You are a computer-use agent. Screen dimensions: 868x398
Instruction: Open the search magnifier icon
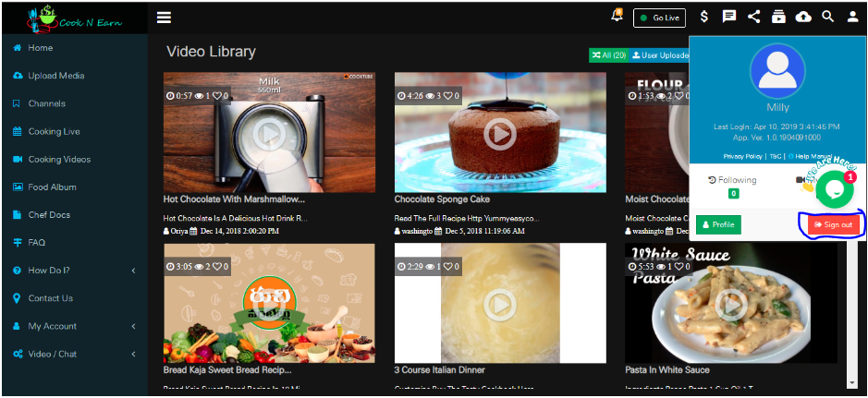click(827, 17)
